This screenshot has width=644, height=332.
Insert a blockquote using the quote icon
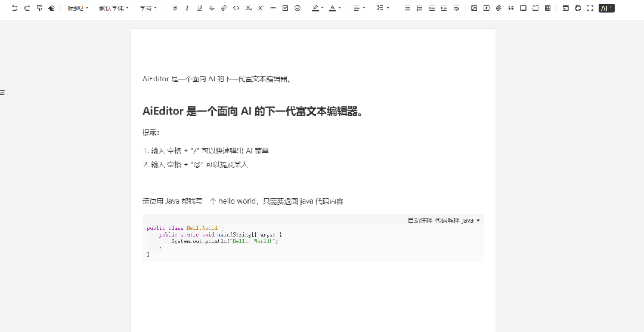[x=511, y=8]
